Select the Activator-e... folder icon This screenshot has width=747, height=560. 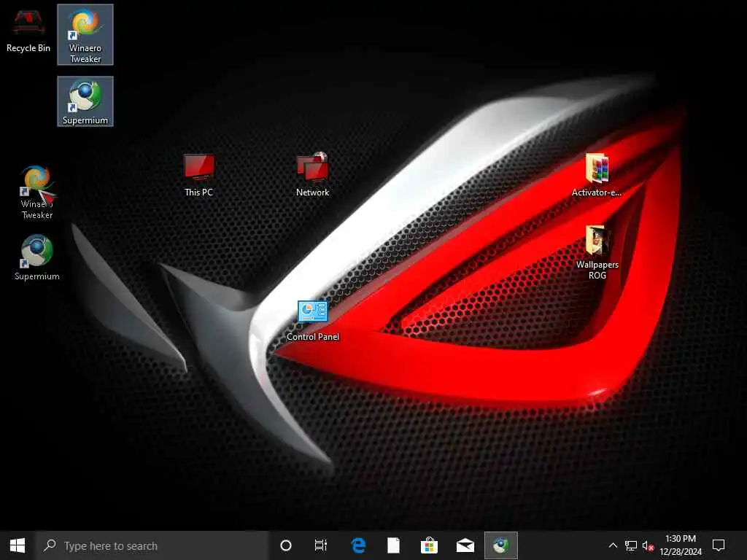tap(597, 175)
